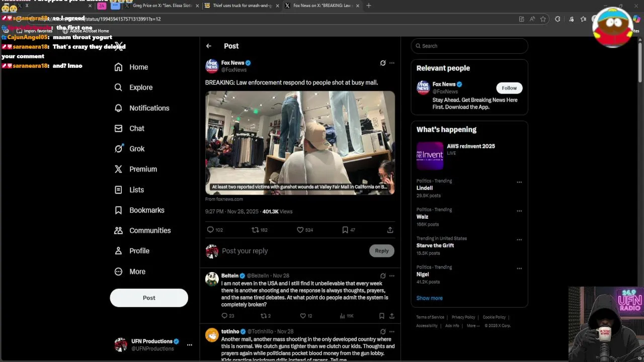Open Explore from the sidebar
Viewport: 644px width, 362px height.
[x=133, y=87]
